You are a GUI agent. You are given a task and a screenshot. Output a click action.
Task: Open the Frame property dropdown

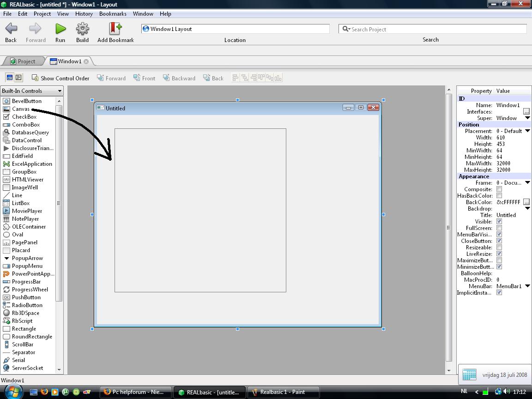click(529, 182)
